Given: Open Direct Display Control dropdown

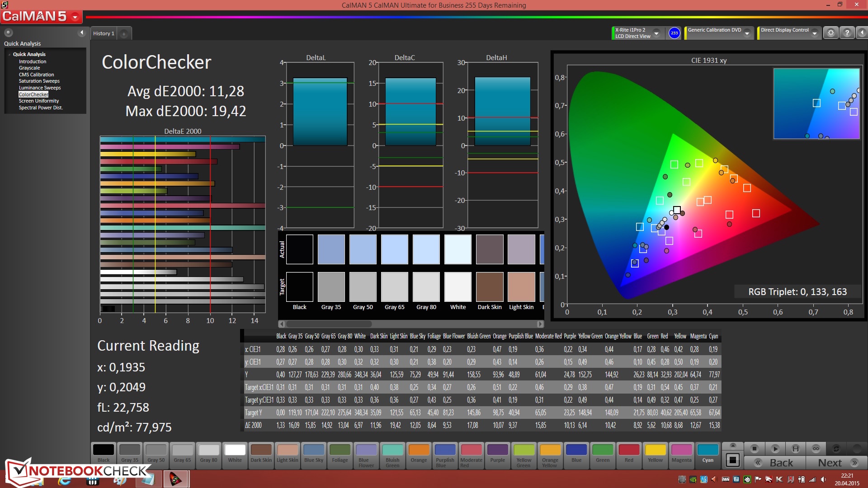Looking at the screenshot, I should pyautogui.click(x=814, y=33).
